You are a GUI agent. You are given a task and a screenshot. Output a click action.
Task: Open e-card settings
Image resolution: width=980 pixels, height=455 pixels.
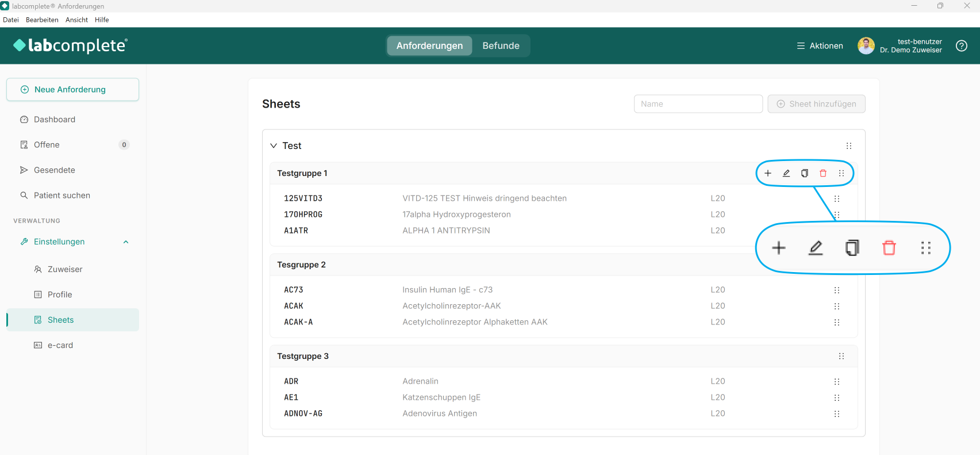point(72,345)
